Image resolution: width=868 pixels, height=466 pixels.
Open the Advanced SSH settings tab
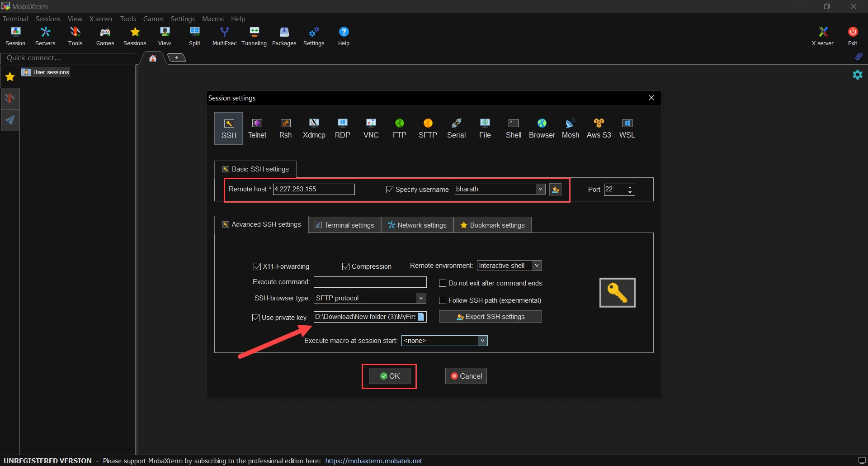click(261, 224)
